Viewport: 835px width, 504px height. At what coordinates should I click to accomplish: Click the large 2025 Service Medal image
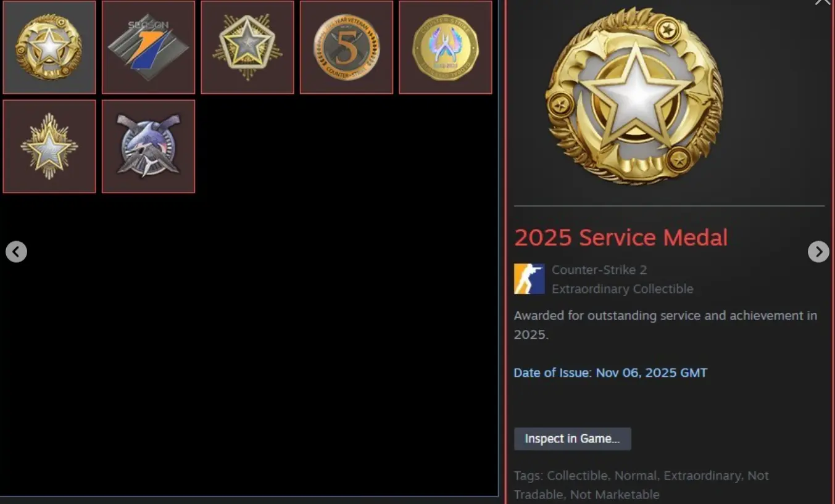tap(635, 96)
